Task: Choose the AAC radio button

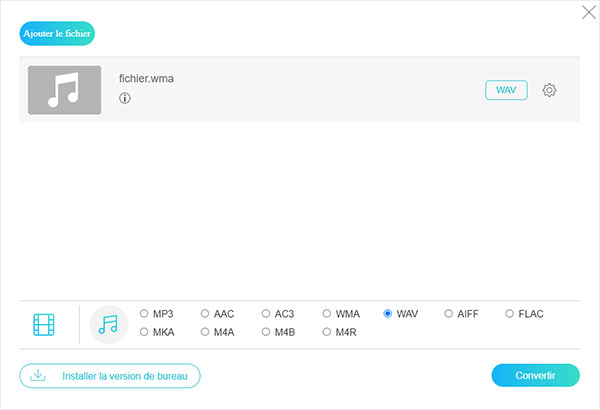Action: coord(205,314)
